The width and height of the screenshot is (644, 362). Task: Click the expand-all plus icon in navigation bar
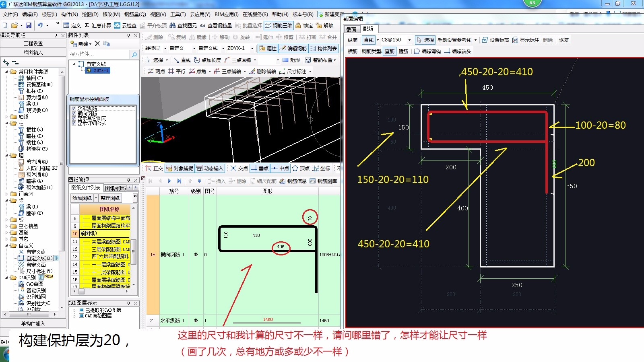pos(6,62)
